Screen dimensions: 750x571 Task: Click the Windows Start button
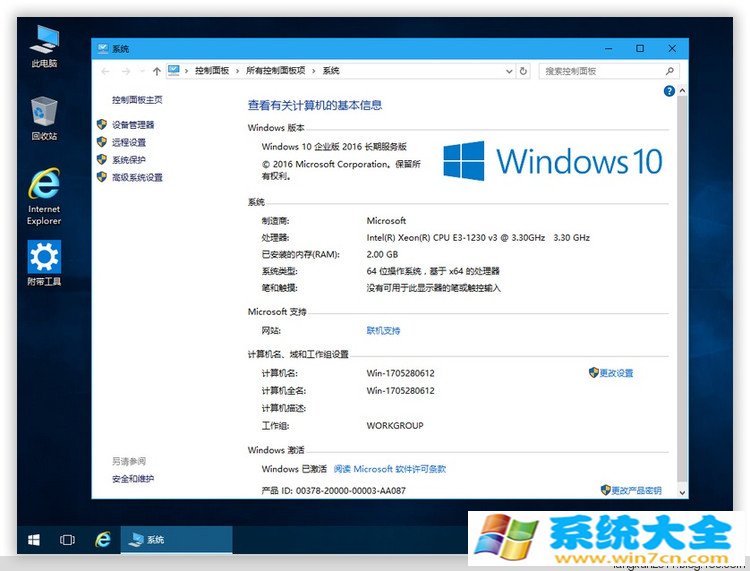[x=34, y=540]
